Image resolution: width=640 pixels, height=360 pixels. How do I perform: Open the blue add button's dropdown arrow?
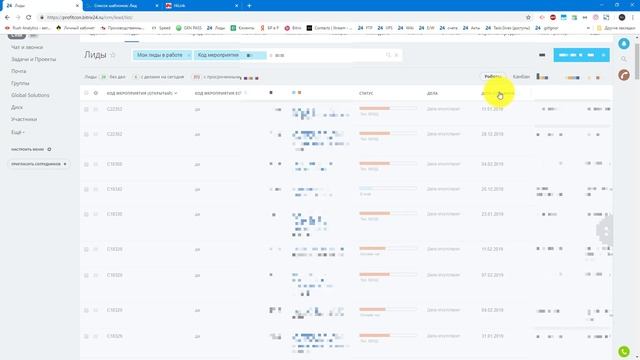(x=603, y=55)
